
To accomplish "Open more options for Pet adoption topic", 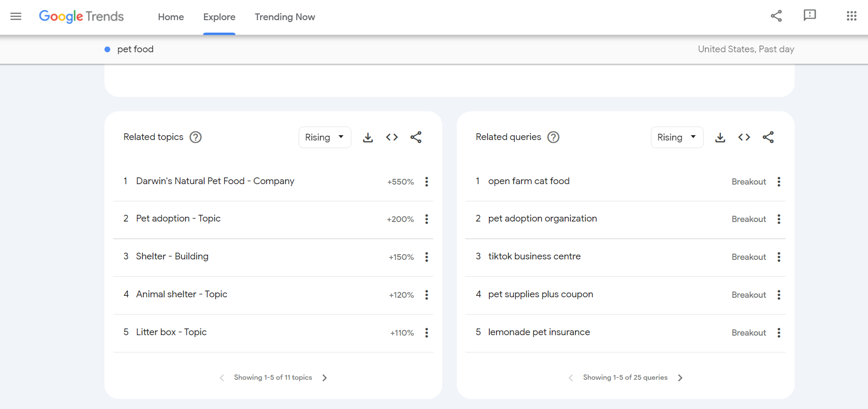I will point(427,219).
